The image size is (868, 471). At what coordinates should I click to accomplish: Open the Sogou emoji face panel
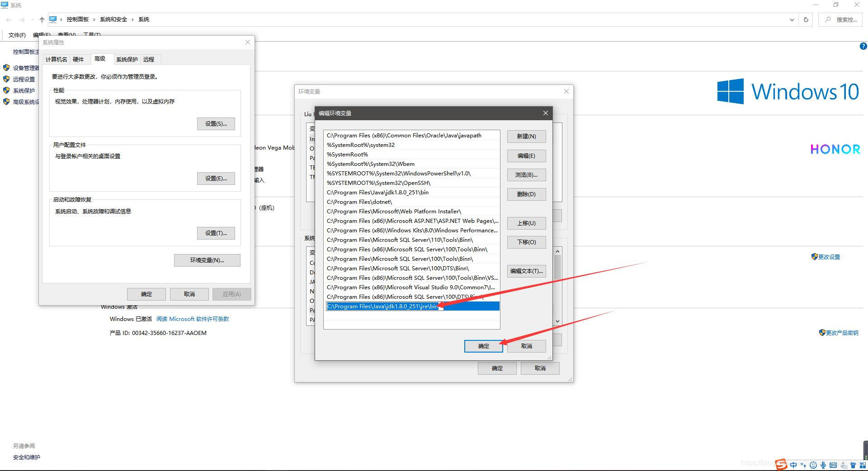point(813,465)
